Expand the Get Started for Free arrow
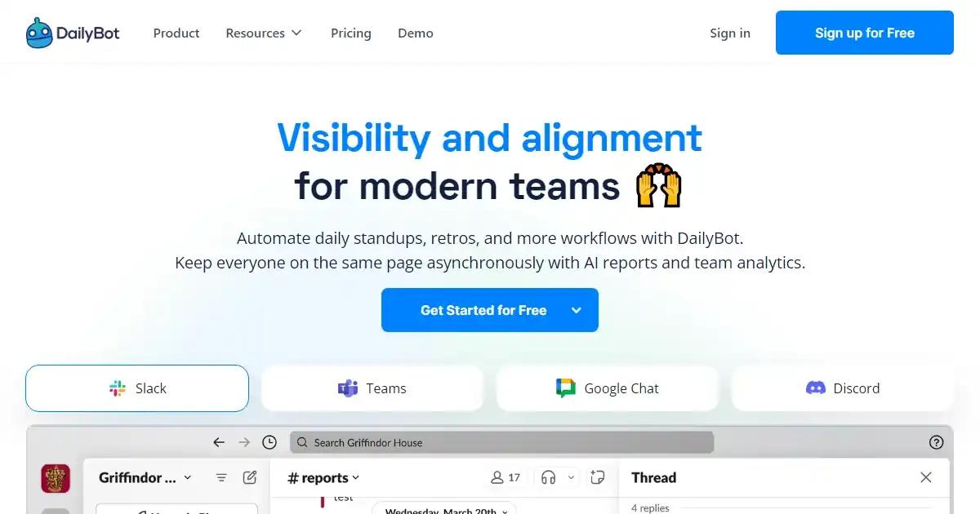This screenshot has width=980, height=514. [576, 310]
